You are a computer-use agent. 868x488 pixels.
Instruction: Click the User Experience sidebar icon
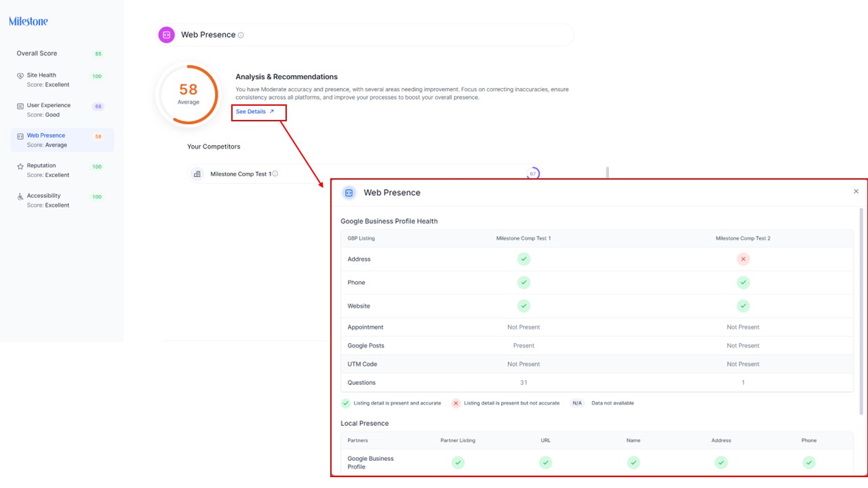click(20, 106)
